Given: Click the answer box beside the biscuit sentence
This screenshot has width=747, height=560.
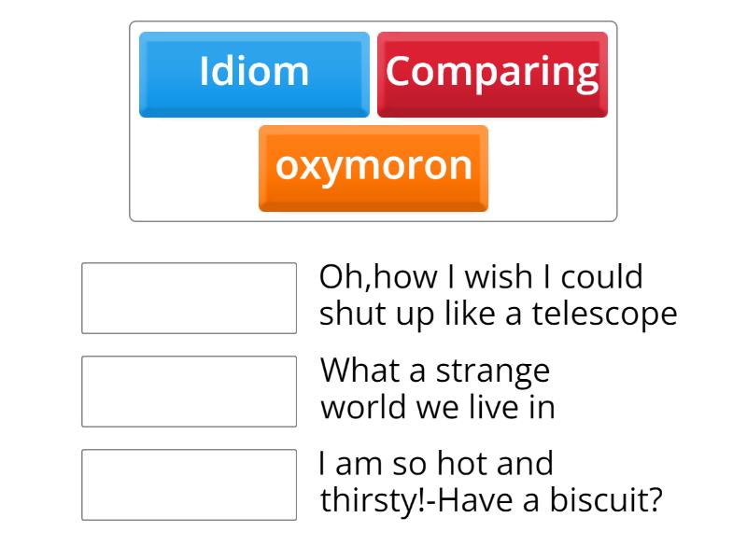Looking at the screenshot, I should pos(189,484).
